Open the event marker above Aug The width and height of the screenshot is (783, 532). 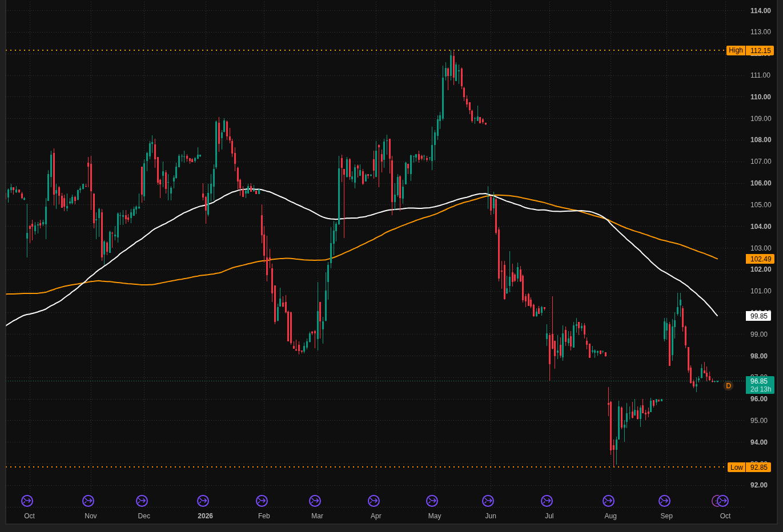pos(608,501)
